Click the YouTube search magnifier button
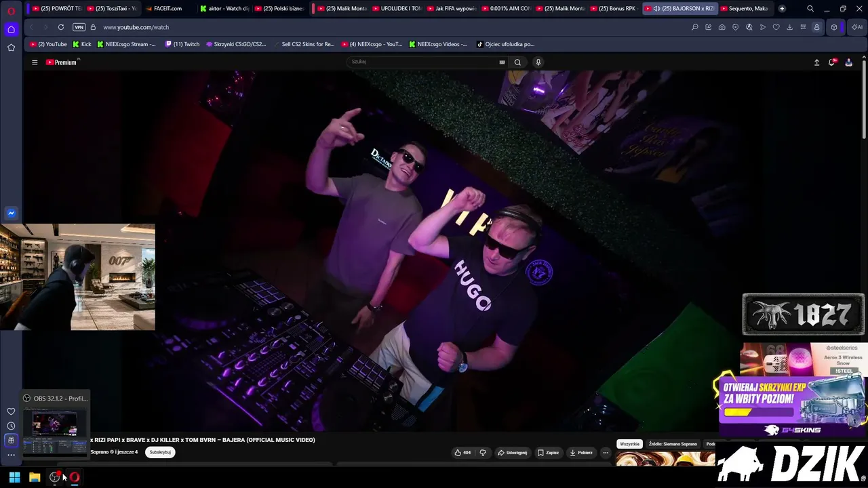This screenshot has height=488, width=868. (x=517, y=62)
